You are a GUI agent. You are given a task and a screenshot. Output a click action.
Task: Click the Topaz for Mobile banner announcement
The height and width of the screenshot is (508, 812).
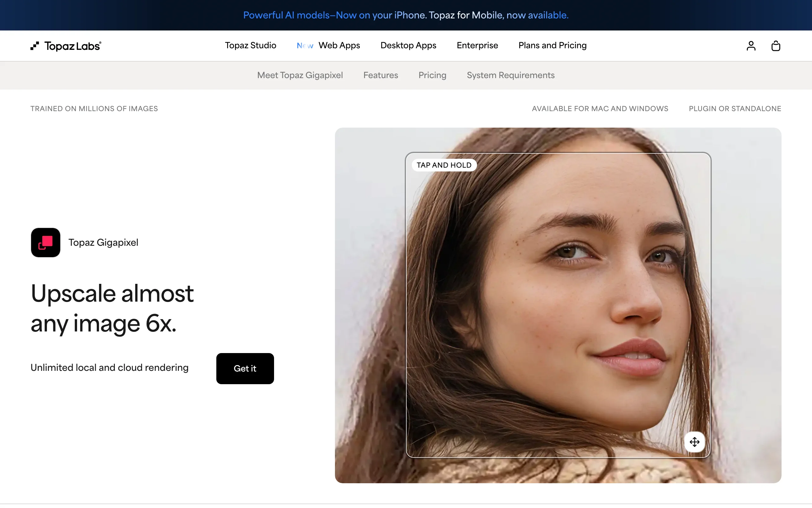click(406, 15)
